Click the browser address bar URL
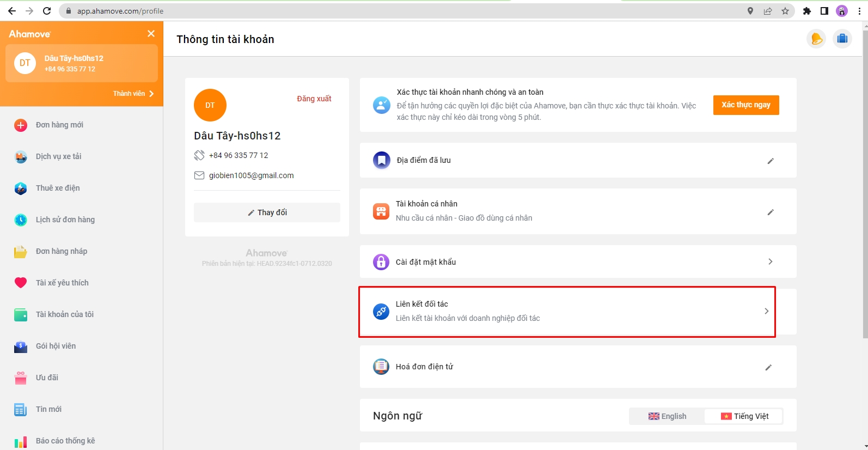 120,11
